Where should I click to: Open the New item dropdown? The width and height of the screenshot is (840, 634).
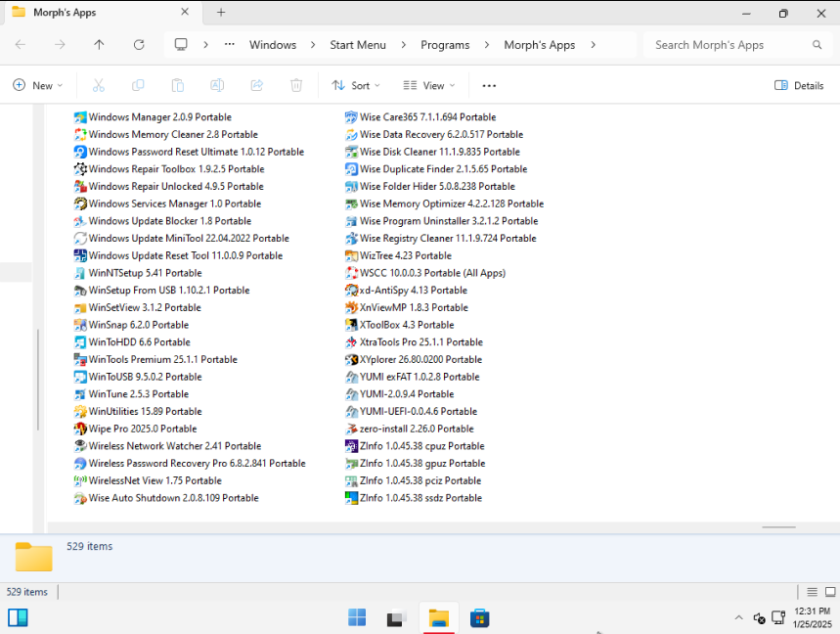tap(37, 86)
